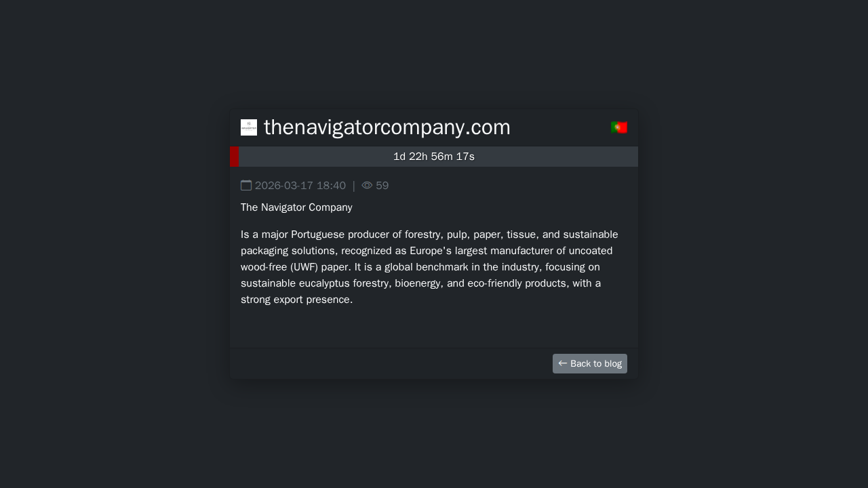The height and width of the screenshot is (488, 868).
Task: Select the 2026-03-17 18:40 publication date
Action: 300,186
